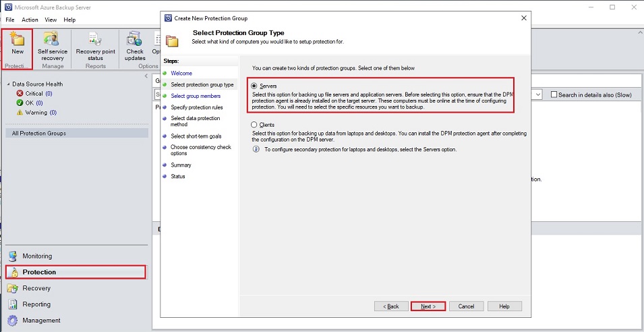Screen dimensions: 644x332
Task: Select All Protection Groups
Action: pos(77,133)
